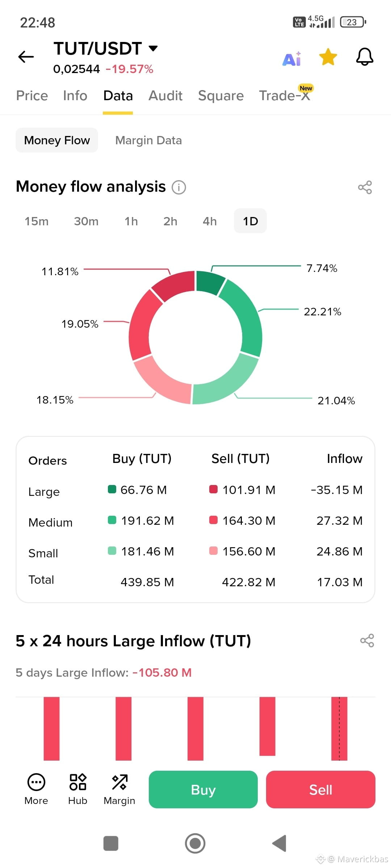This screenshot has height=868, width=391.
Task: Open the Trade-X tab
Action: pyautogui.click(x=285, y=96)
